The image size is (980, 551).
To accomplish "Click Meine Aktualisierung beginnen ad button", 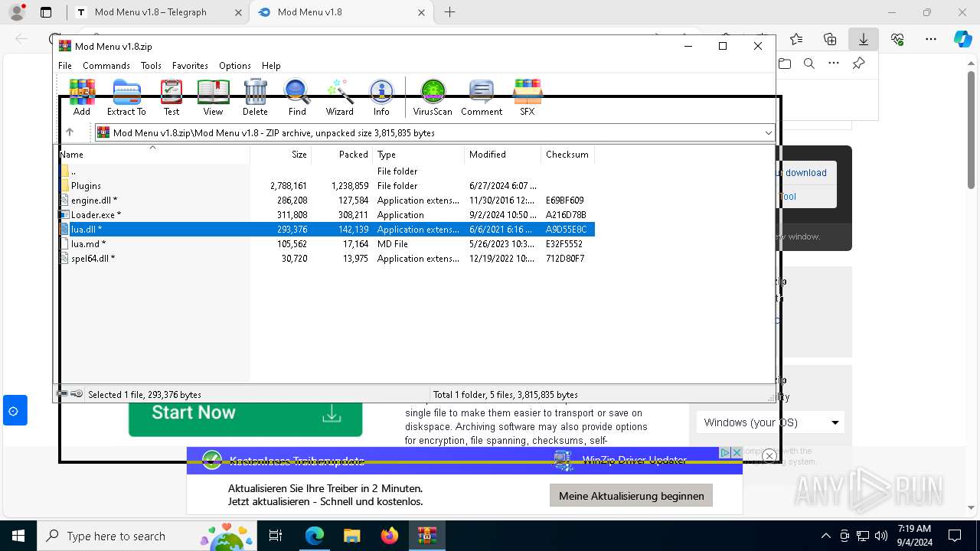I will pyautogui.click(x=631, y=496).
